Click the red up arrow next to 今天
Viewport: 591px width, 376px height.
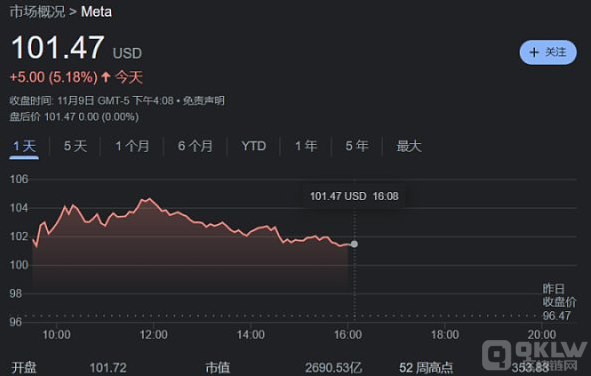[x=106, y=77]
